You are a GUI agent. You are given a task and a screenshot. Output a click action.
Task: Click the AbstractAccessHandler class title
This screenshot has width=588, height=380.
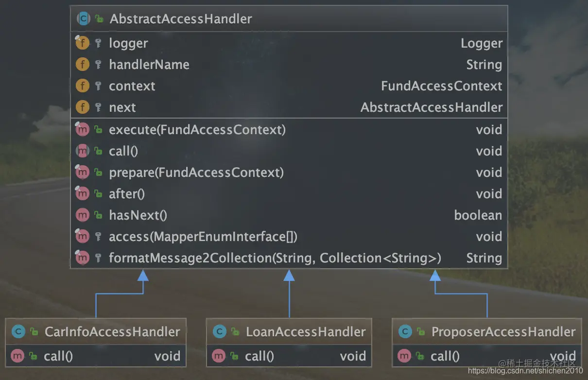pyautogui.click(x=181, y=19)
